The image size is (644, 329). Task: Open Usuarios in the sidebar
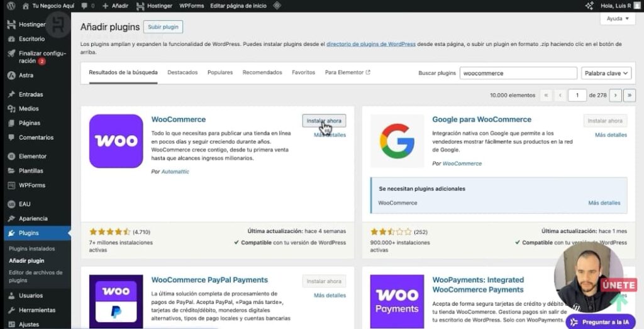[31, 295]
